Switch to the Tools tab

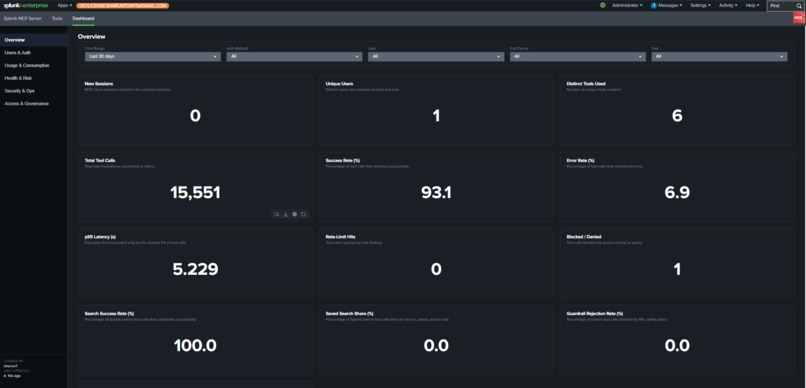pyautogui.click(x=57, y=19)
